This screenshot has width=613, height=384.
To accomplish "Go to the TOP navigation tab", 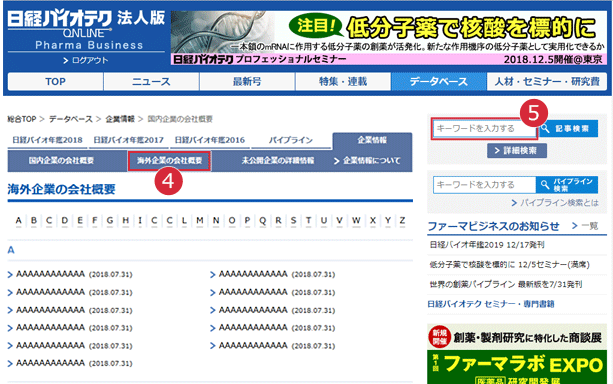I will click(x=56, y=81).
